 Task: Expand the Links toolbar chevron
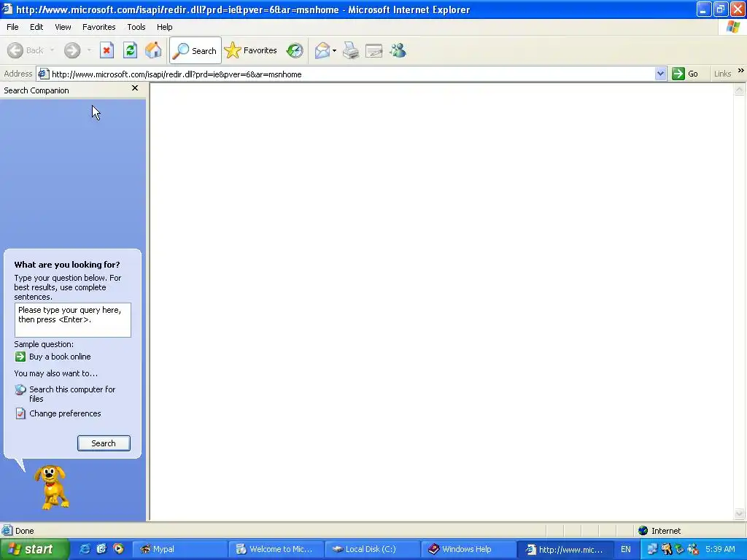coord(741,71)
